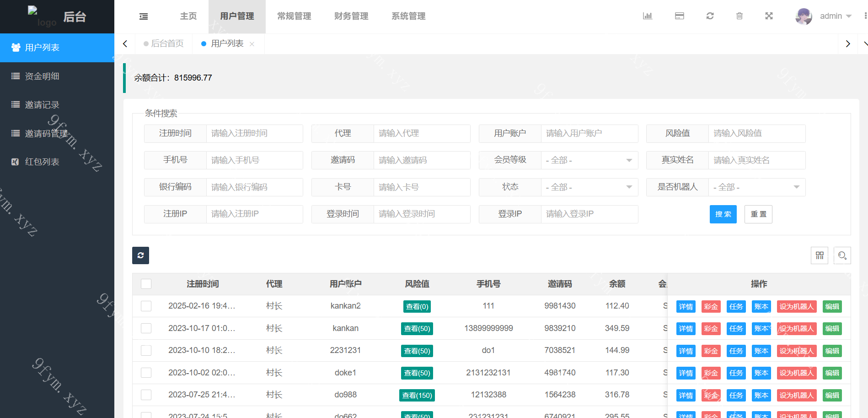
Task: Open the admin user dropdown
Action: (x=836, y=16)
